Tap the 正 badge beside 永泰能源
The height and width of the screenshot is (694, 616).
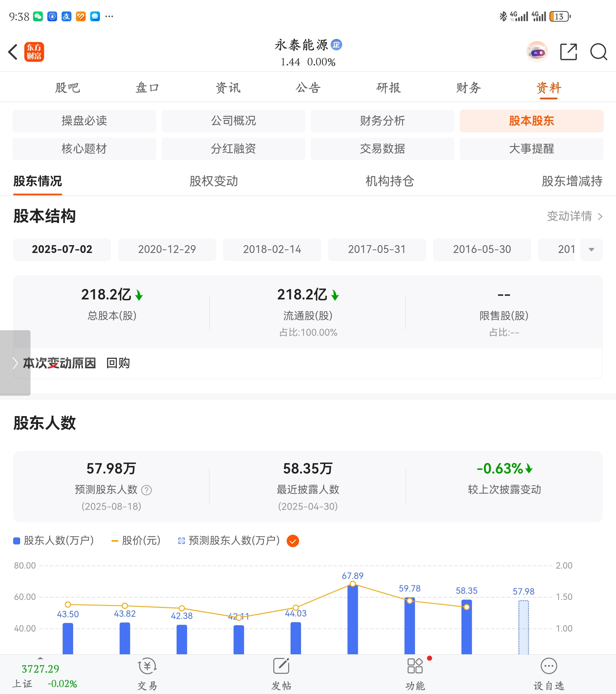[336, 44]
